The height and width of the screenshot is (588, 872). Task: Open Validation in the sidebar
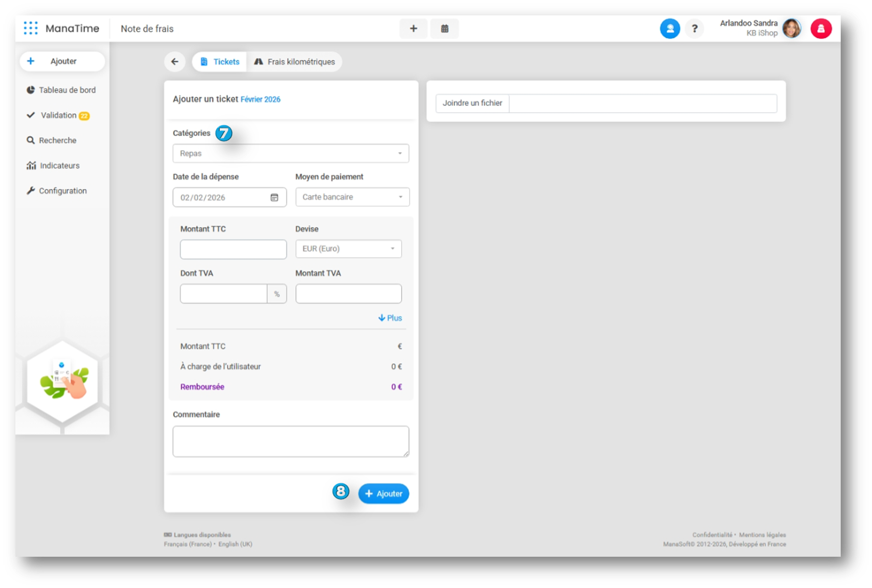point(59,115)
